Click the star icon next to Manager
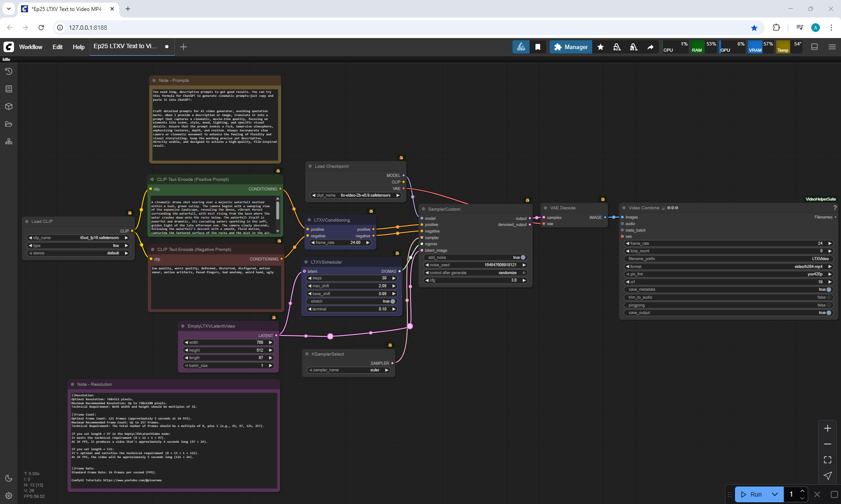The height and width of the screenshot is (504, 841). [x=601, y=47]
